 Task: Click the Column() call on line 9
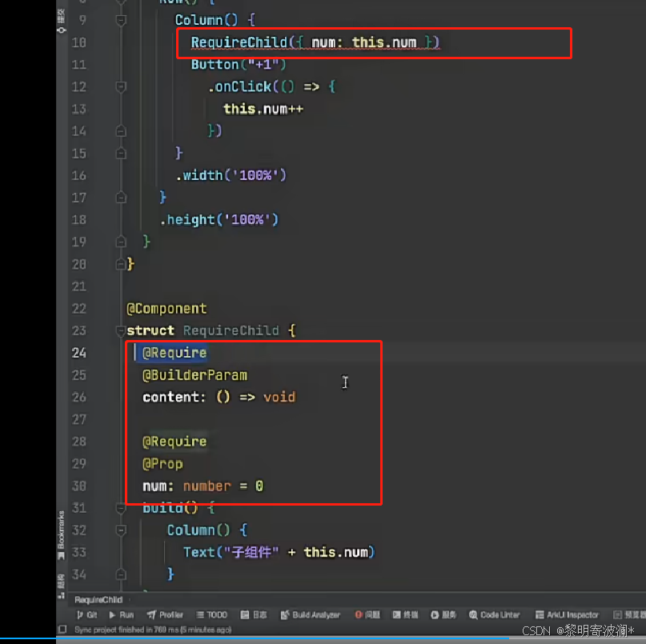click(x=206, y=20)
